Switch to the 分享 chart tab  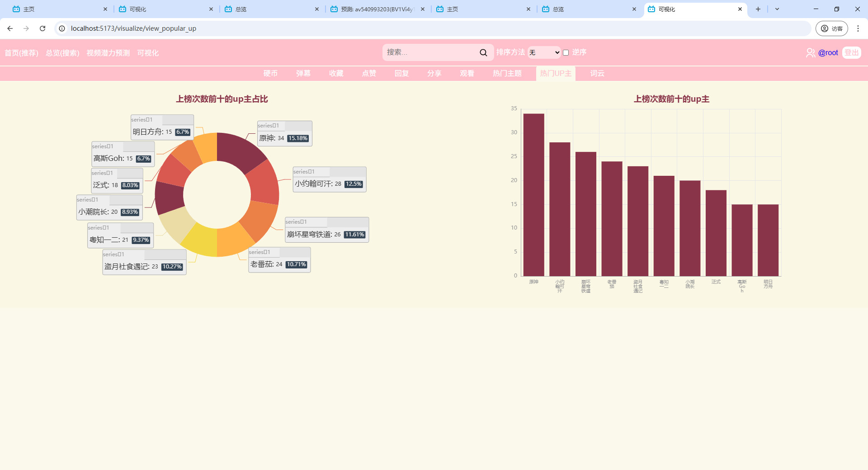coord(434,73)
